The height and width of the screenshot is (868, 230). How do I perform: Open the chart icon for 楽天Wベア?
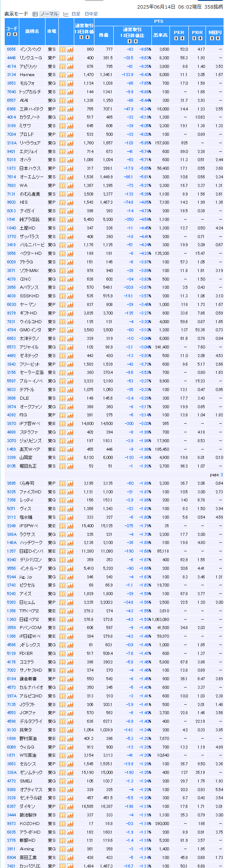click(70, 449)
